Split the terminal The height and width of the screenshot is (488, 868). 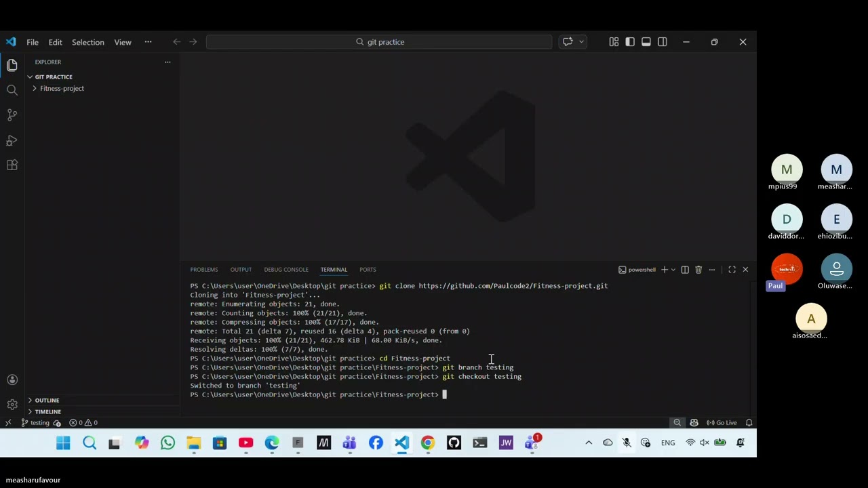click(685, 270)
